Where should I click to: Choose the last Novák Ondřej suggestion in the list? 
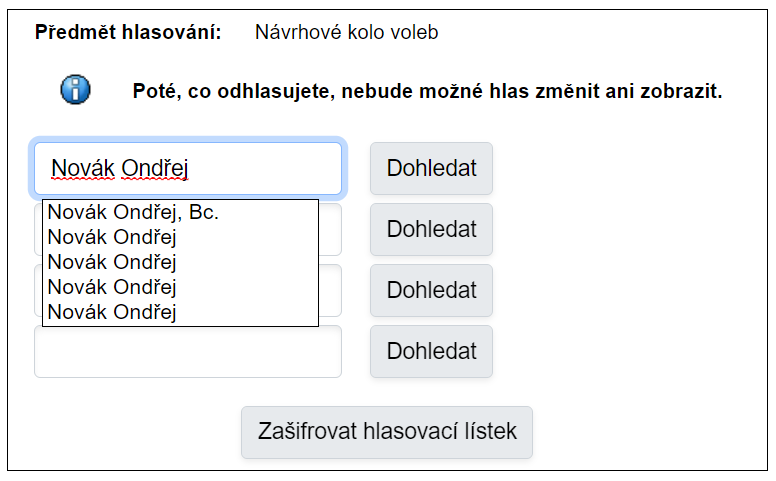pyautogui.click(x=112, y=312)
